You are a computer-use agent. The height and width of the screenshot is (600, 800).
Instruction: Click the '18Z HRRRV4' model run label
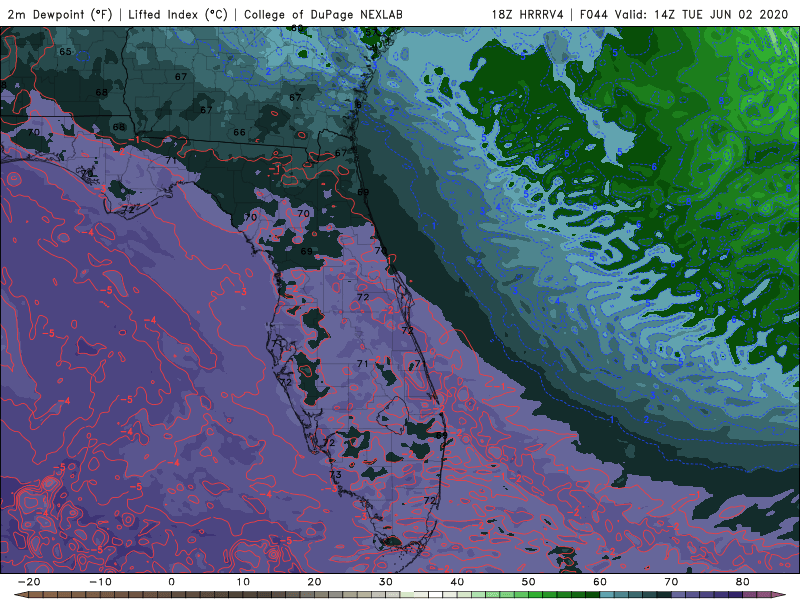point(528,14)
